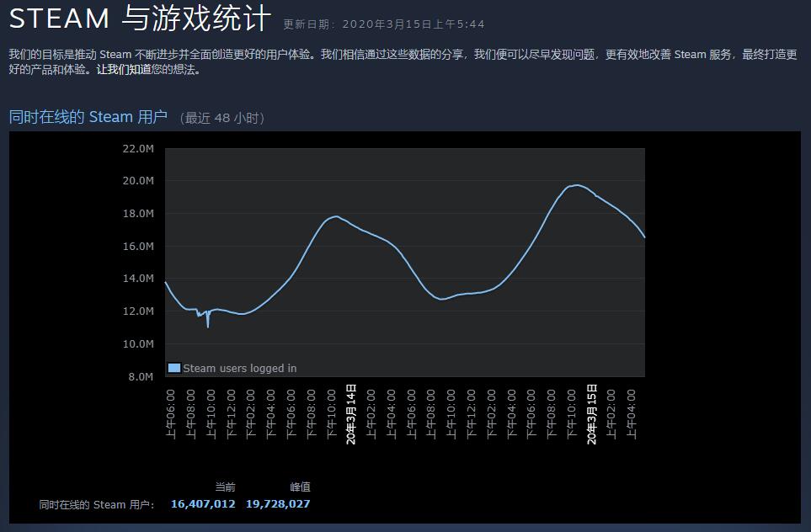Screen dimensions: 811x532
Task: Click the '20年3月15日' date marker on axis
Action: point(591,413)
